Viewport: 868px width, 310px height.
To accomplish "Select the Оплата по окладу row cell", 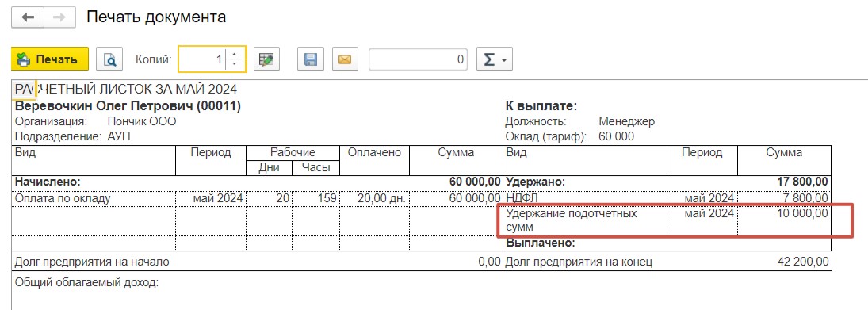I will coord(94,197).
